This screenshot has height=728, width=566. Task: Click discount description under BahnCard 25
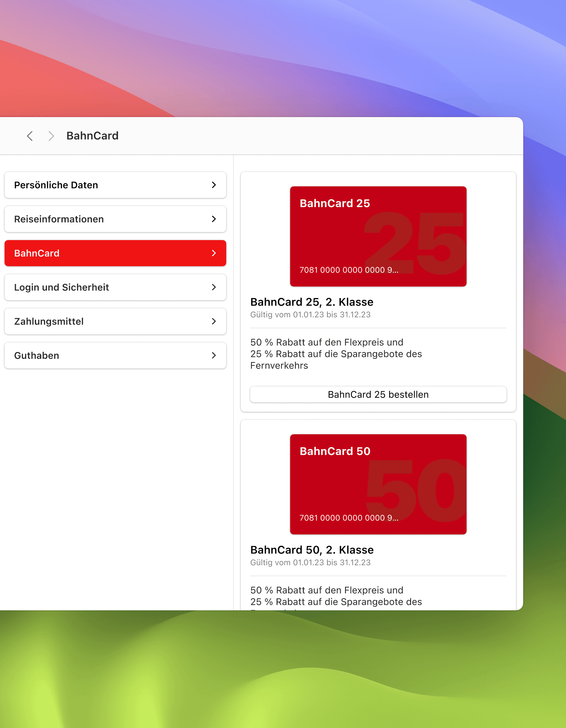click(x=336, y=354)
